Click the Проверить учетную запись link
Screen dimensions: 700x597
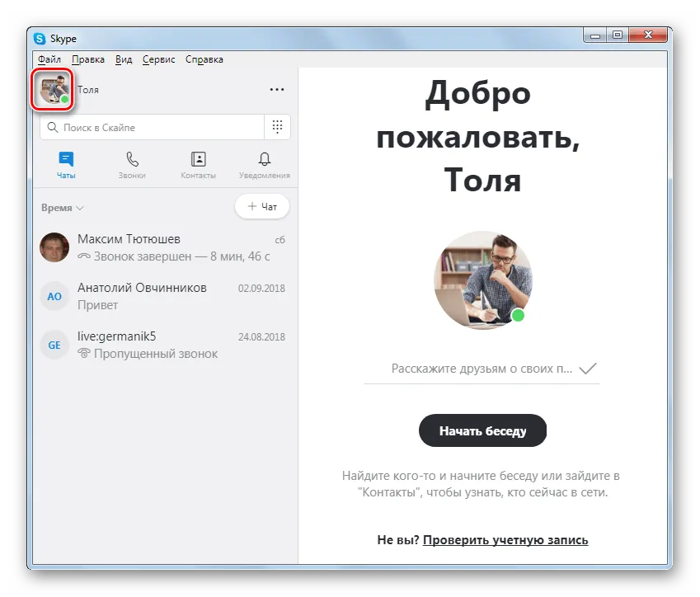coord(505,540)
